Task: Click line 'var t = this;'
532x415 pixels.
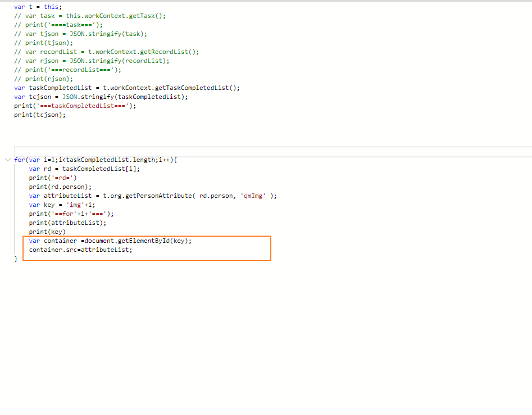Action: (x=38, y=7)
